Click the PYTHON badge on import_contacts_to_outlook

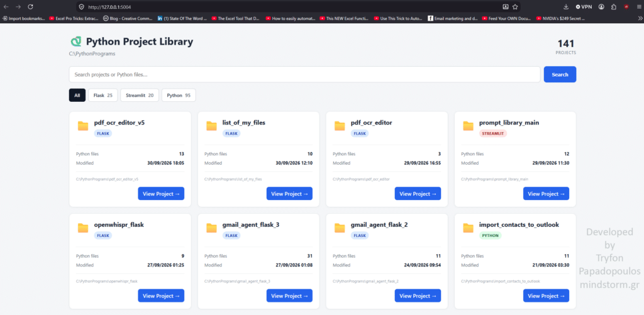coord(491,236)
